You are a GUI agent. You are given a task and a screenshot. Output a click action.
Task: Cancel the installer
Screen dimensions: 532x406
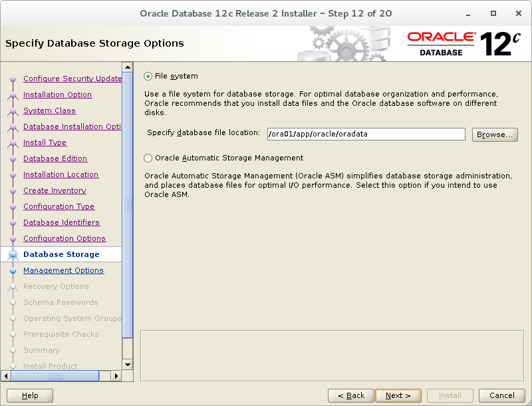tap(502, 395)
